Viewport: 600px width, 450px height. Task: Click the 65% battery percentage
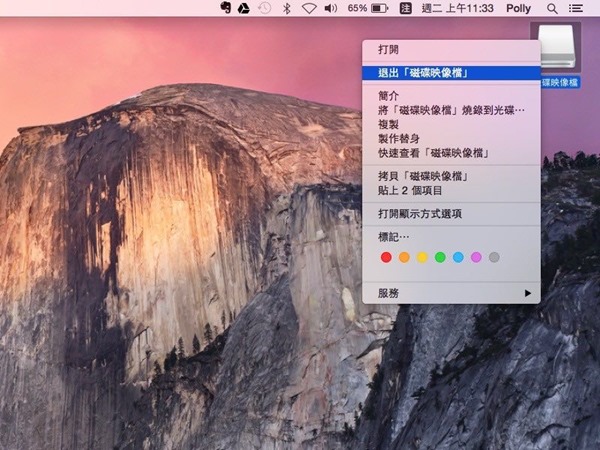tap(357, 8)
